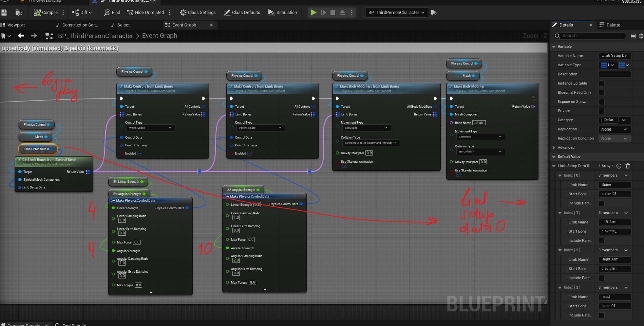
Task: Delete the Limb Setup Data 0 array
Action: click(628, 166)
